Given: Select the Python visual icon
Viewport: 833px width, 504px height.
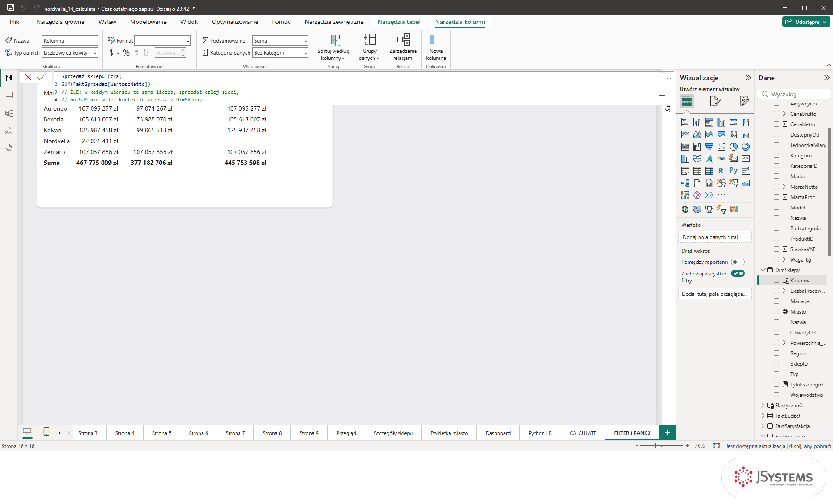Looking at the screenshot, I should coord(733,171).
